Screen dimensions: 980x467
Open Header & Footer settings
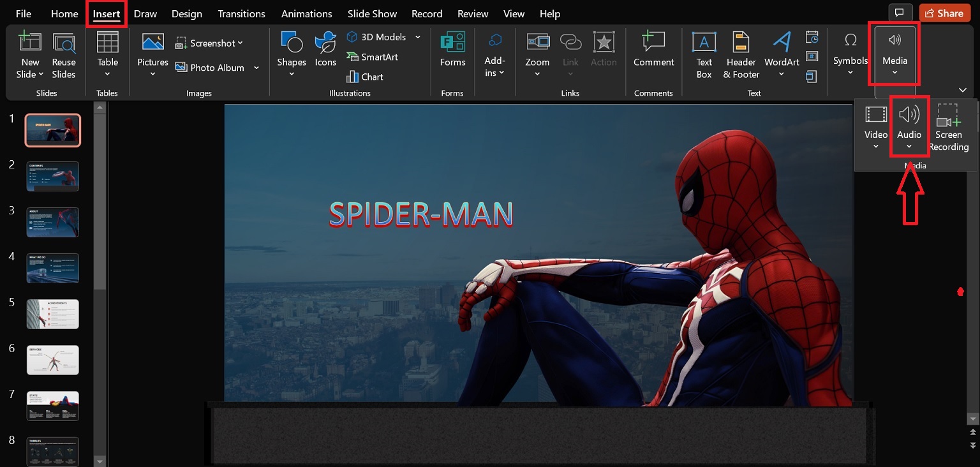(741, 56)
